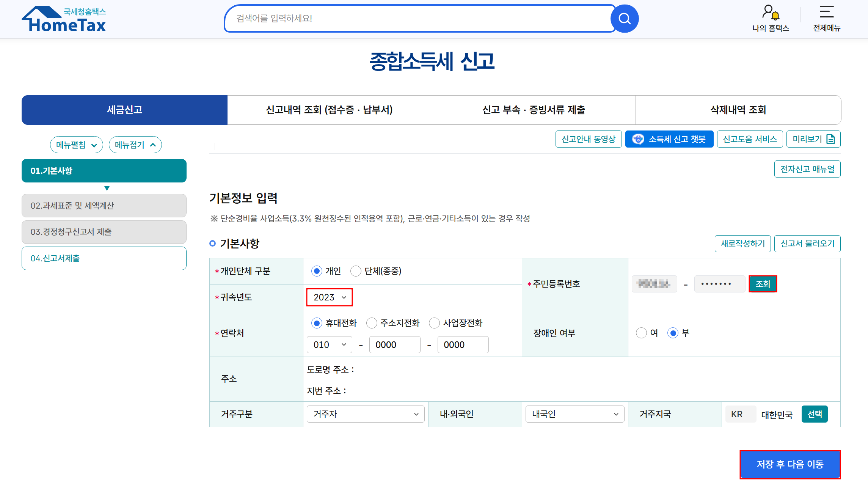Viewport: 868px width, 492px height.
Task: Click into the search keyword field
Action: (417, 19)
